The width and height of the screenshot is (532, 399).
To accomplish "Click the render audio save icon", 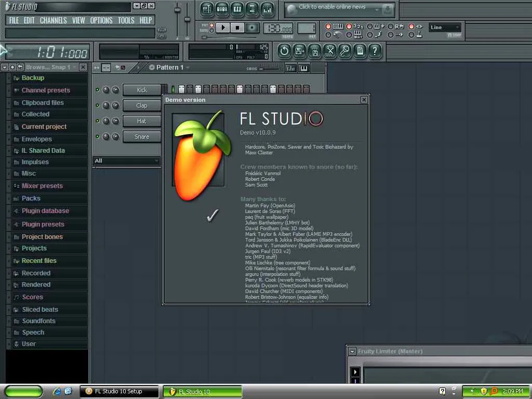I will 315,51.
